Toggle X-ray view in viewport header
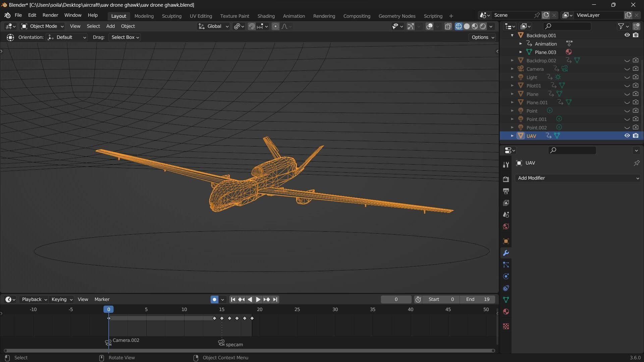 448,26
